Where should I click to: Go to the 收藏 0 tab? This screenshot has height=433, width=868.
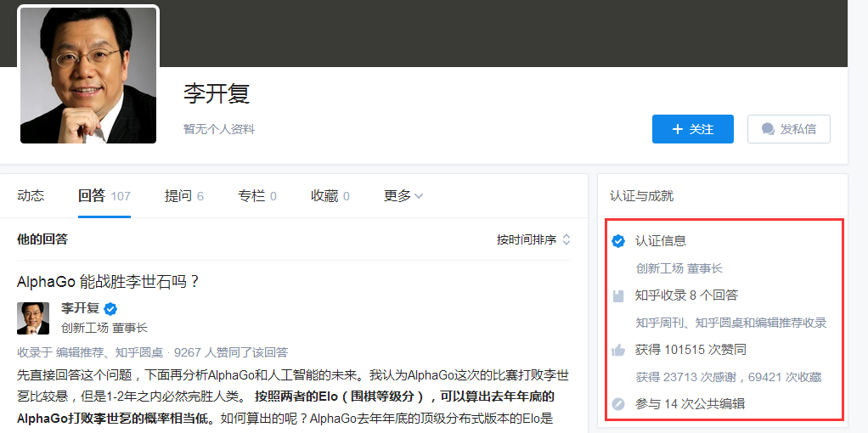click(x=330, y=196)
